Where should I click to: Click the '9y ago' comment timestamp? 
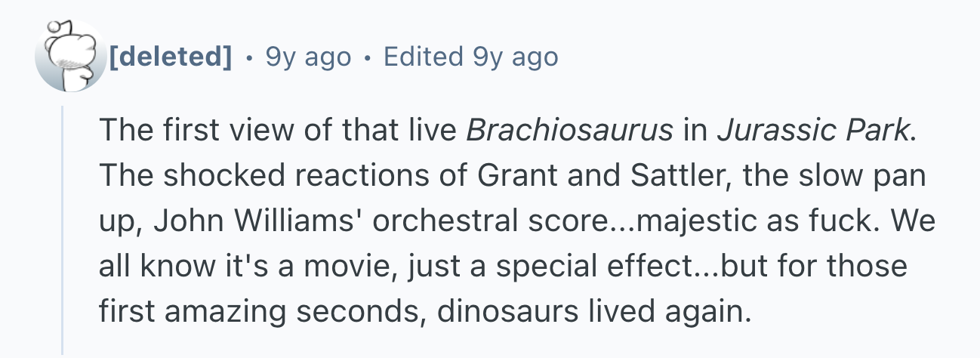click(x=308, y=56)
